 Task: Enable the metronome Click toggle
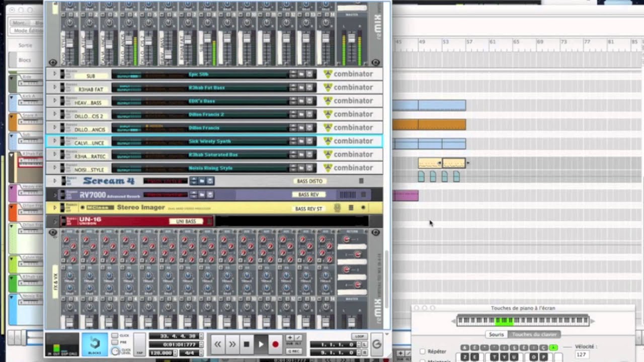[115, 336]
